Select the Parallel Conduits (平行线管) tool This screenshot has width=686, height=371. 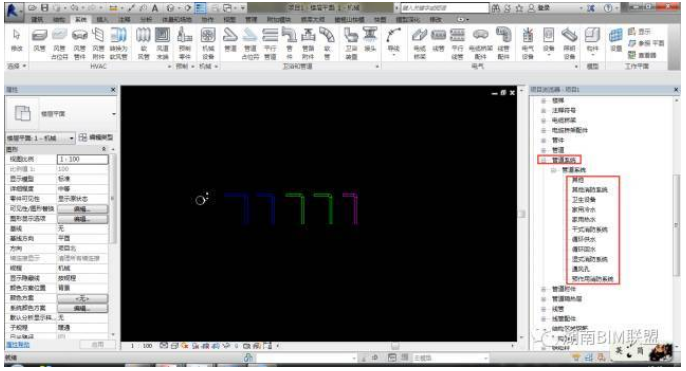458,43
